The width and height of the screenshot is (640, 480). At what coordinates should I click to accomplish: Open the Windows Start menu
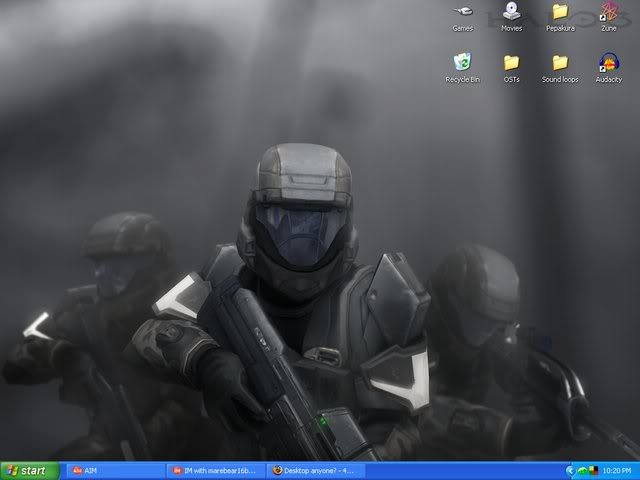[30, 471]
